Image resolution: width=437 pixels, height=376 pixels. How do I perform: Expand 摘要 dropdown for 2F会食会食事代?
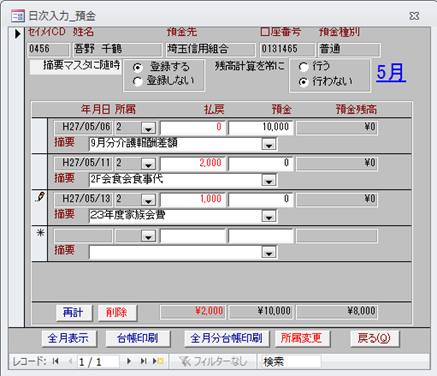pos(269,180)
